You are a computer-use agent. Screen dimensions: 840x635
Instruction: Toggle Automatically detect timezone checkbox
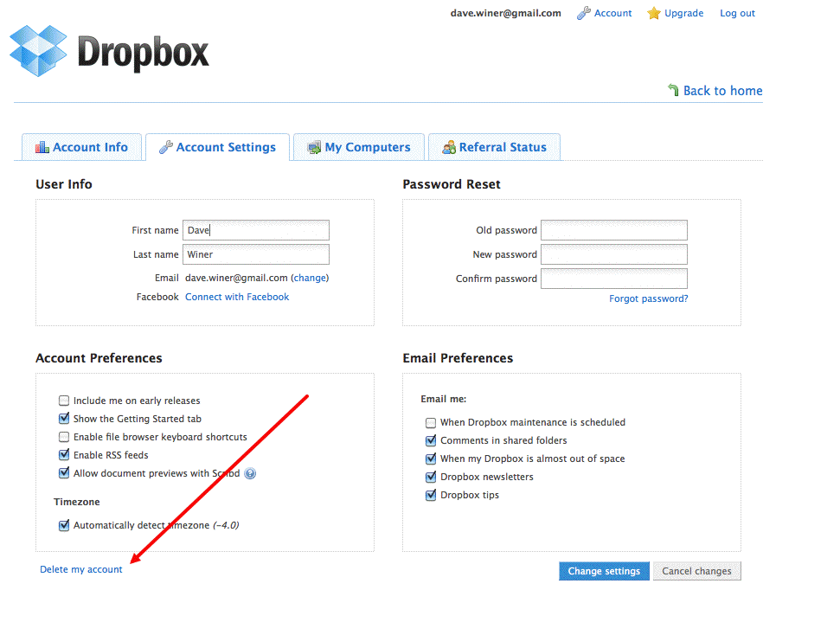click(64, 525)
